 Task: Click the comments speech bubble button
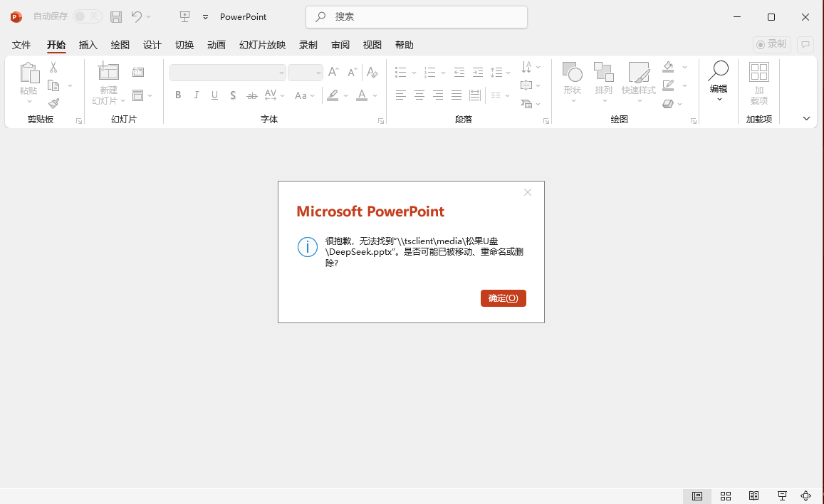pyautogui.click(x=805, y=45)
